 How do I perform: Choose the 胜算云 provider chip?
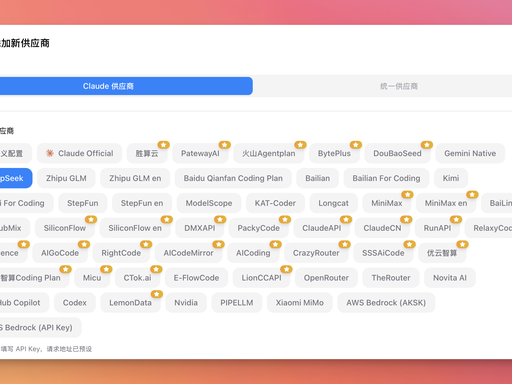(147, 153)
